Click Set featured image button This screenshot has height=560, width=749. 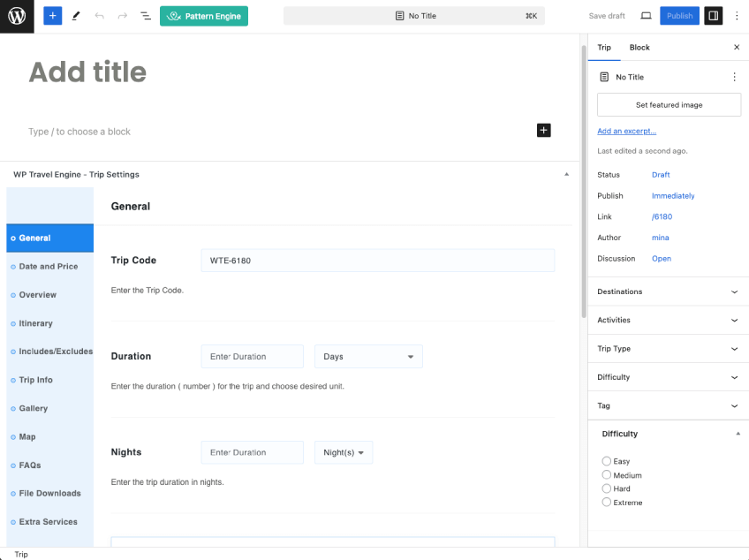click(x=669, y=104)
